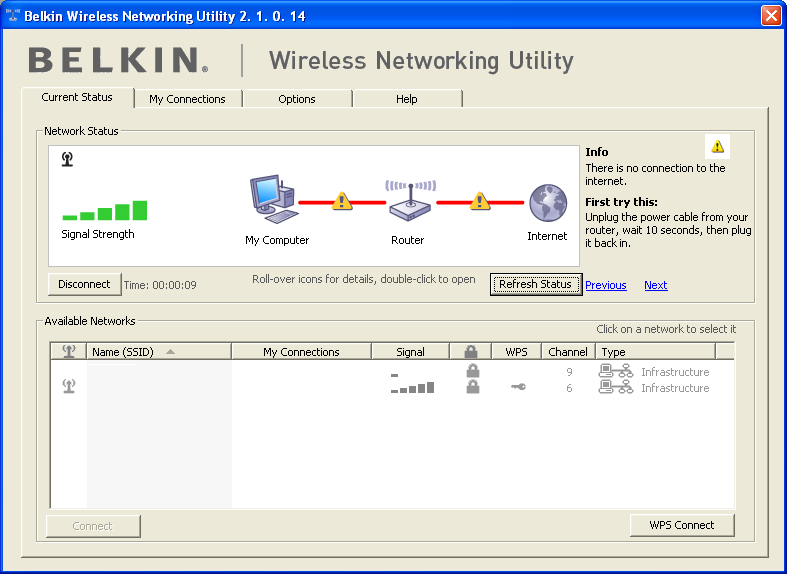Click Infrastructure text on channel 6 row
This screenshot has height=574, width=787.
(x=675, y=388)
